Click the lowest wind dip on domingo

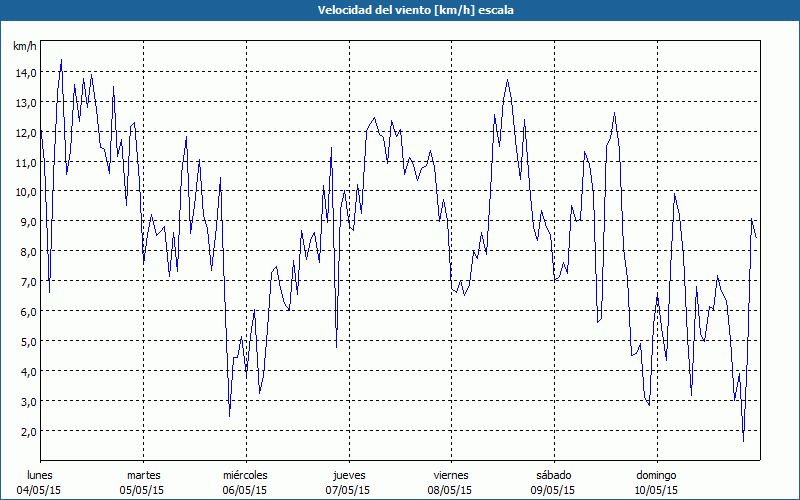pos(743,441)
